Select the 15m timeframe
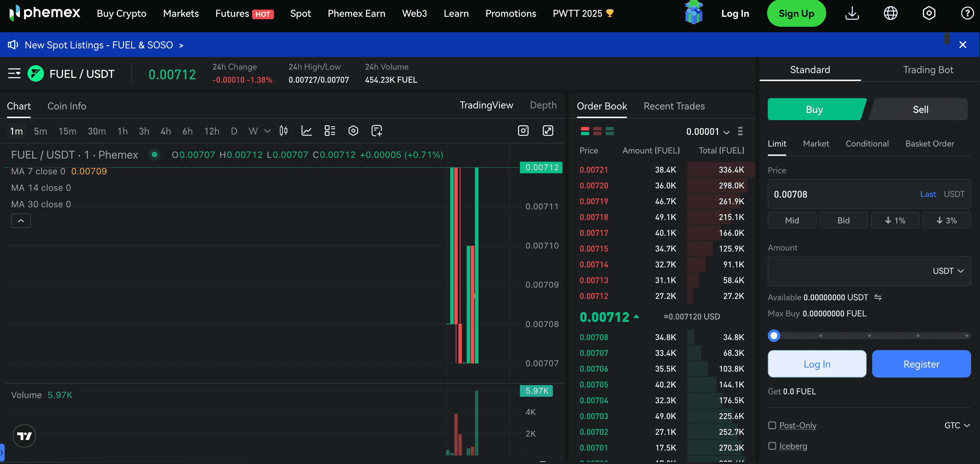980x464 pixels. (x=67, y=131)
